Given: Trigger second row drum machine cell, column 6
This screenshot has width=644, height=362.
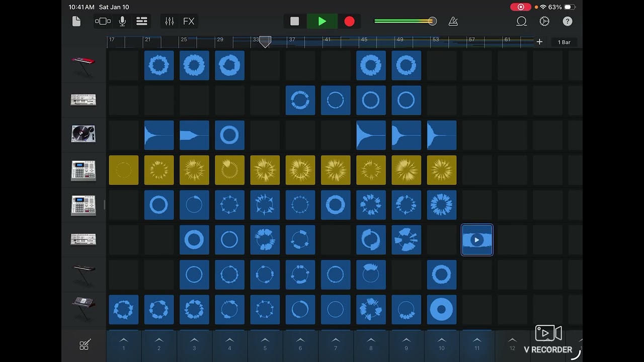Looking at the screenshot, I should (300, 100).
